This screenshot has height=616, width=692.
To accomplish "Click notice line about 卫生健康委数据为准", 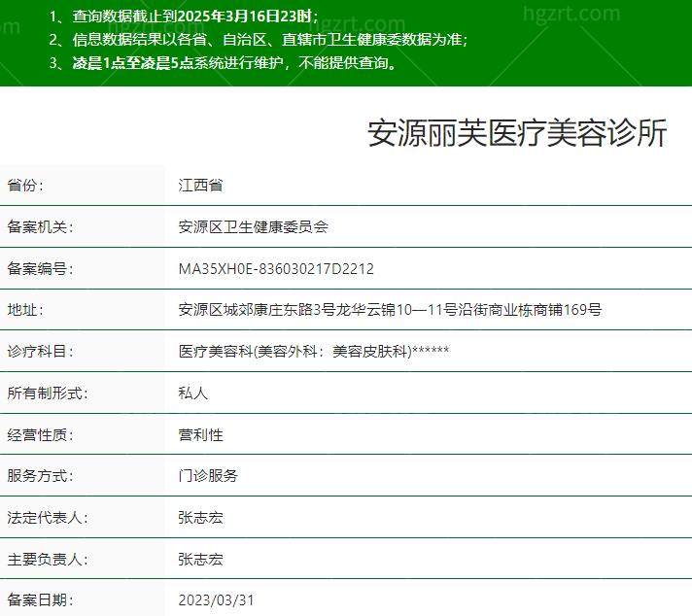I will 259,40.
